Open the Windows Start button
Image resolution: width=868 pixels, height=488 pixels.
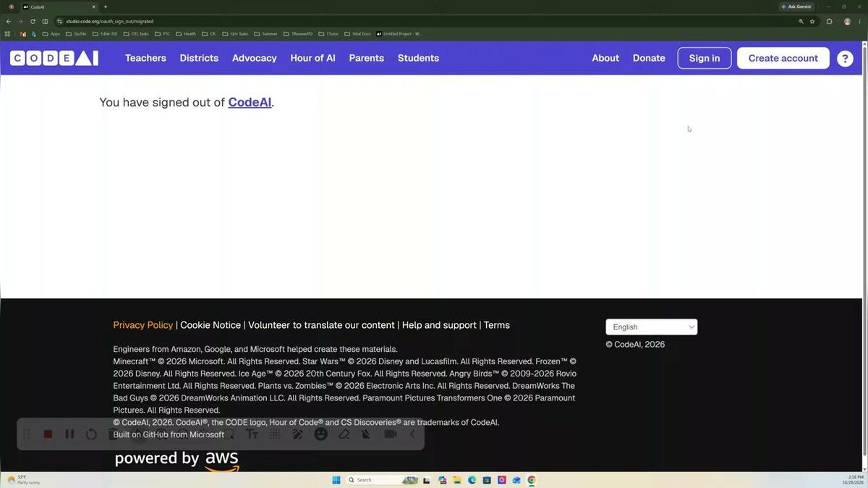[x=336, y=480]
